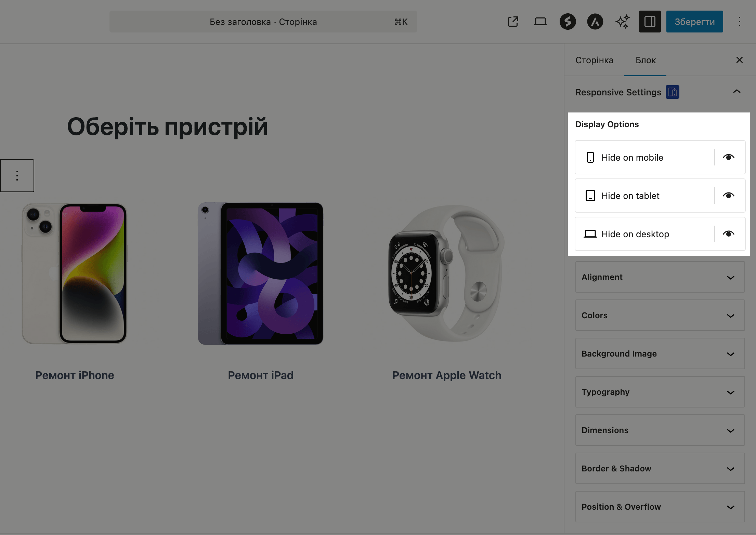This screenshot has height=535, width=756.
Task: Open preview in new tab icon
Action: (513, 21)
